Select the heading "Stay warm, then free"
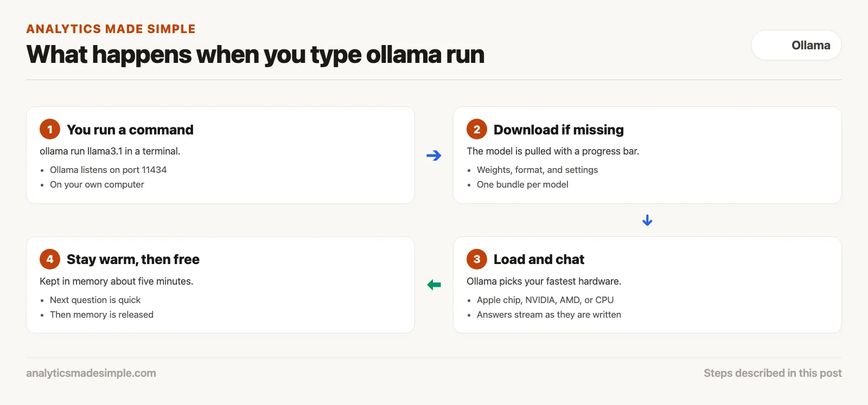The height and width of the screenshot is (405, 868). pos(133,260)
